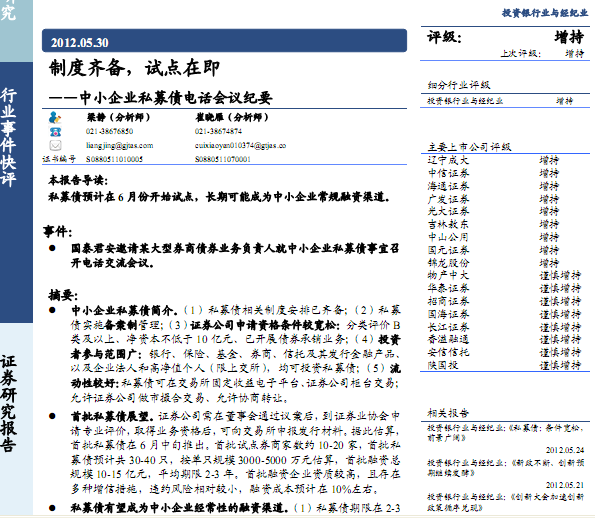Click the 摘要 section heading
The width and height of the screenshot is (595, 518).
pos(63,294)
